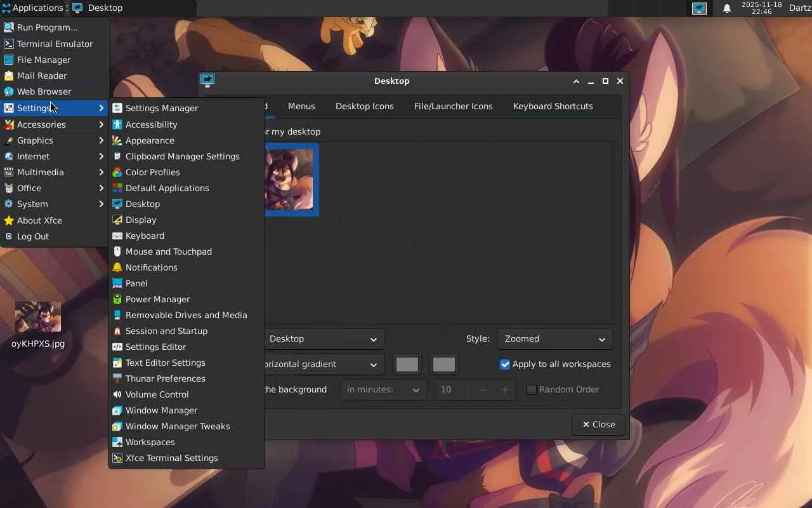Viewport: 812px width, 508px height.
Task: Click the About Xfce star icon
Action: coord(9,220)
